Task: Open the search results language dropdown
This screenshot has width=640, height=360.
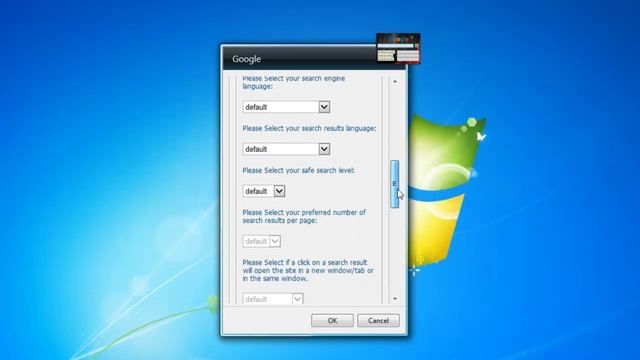Action: pyautogui.click(x=286, y=149)
